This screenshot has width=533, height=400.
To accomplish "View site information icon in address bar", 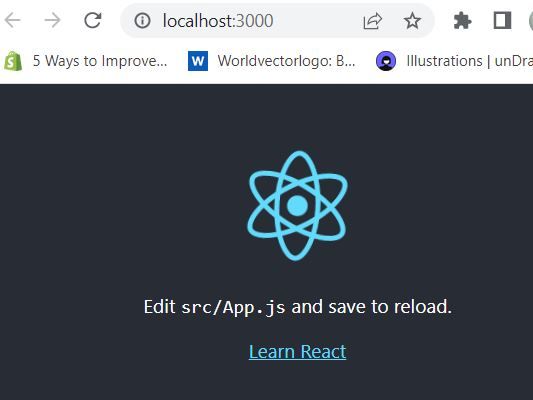I will coord(142,21).
